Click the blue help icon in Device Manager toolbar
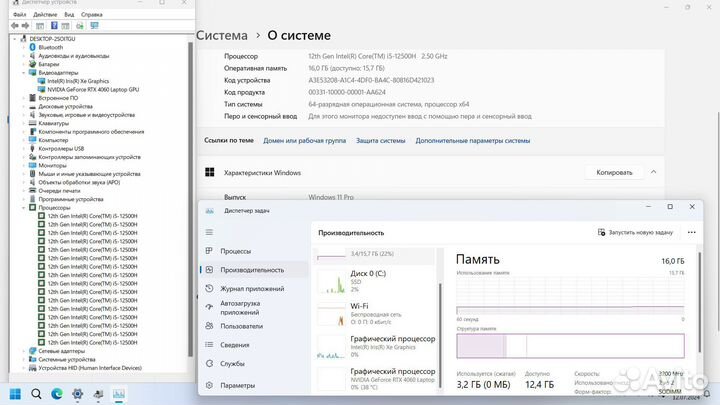The image size is (720, 405). click(54, 26)
